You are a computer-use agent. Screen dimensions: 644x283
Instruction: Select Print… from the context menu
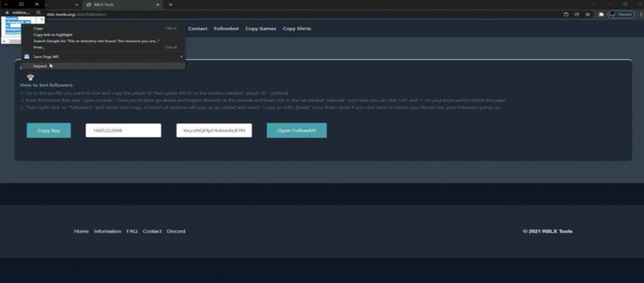(x=39, y=48)
